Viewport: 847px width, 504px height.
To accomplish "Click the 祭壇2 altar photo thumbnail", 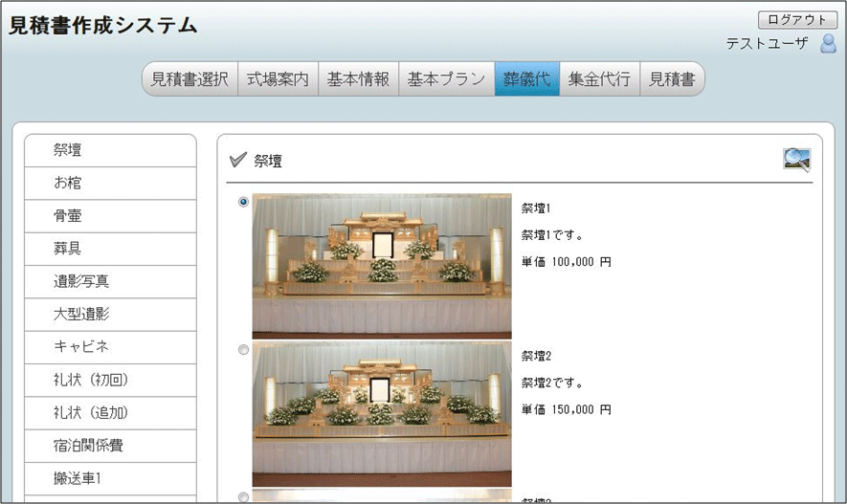I will [382, 414].
